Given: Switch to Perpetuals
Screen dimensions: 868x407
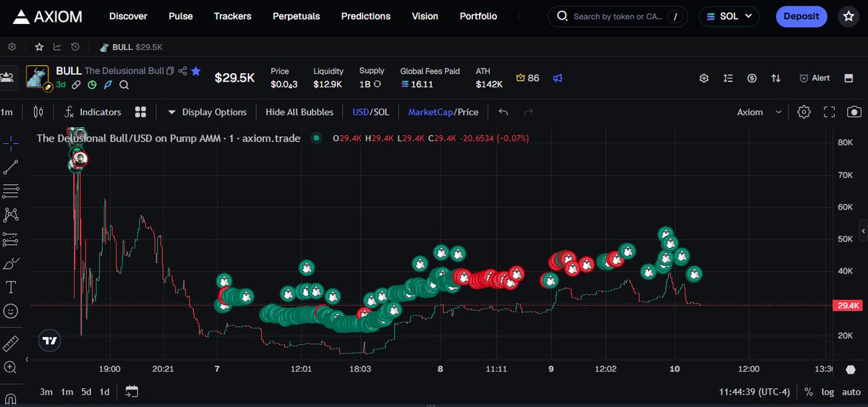Looking at the screenshot, I should (297, 16).
